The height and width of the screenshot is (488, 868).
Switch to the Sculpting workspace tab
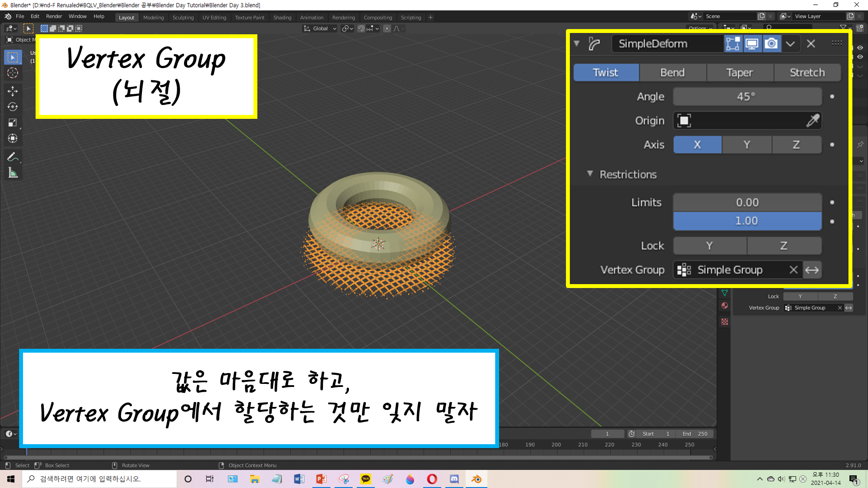click(x=183, y=18)
